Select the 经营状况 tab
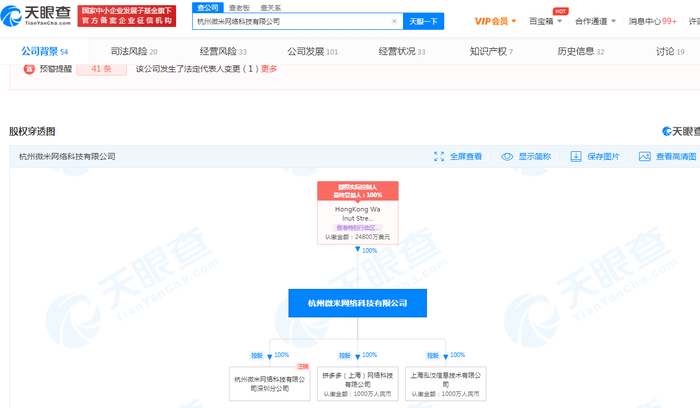The height and width of the screenshot is (408, 700). (x=402, y=51)
